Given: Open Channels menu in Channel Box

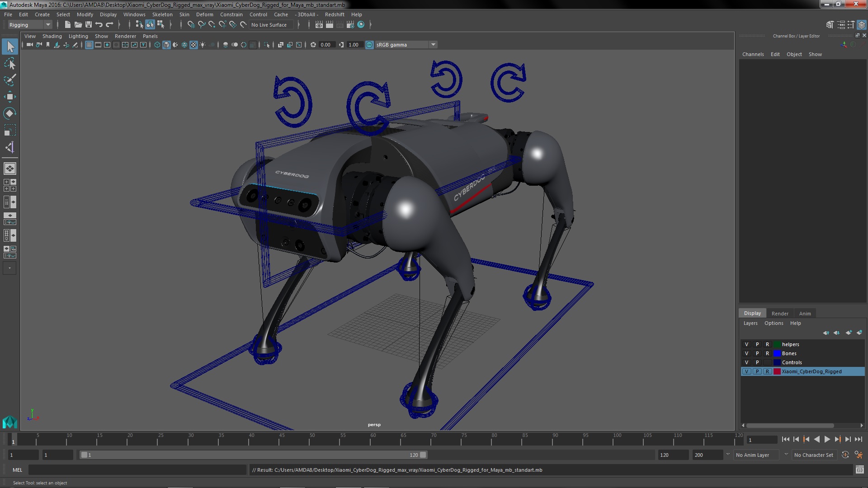Looking at the screenshot, I should [753, 54].
